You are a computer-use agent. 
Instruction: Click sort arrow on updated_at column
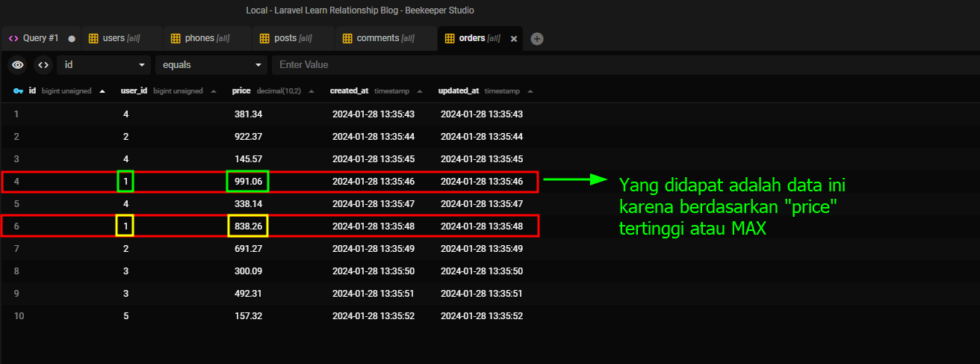[530, 91]
